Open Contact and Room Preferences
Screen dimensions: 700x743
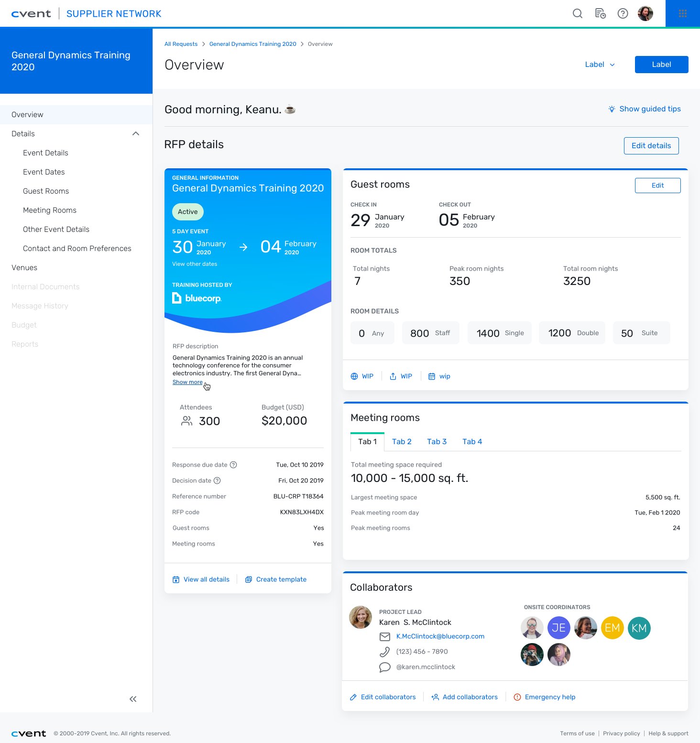tap(77, 249)
